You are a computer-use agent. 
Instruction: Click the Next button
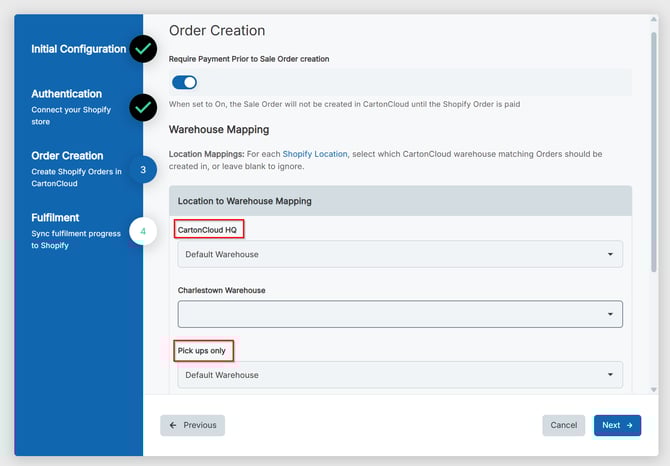click(617, 425)
